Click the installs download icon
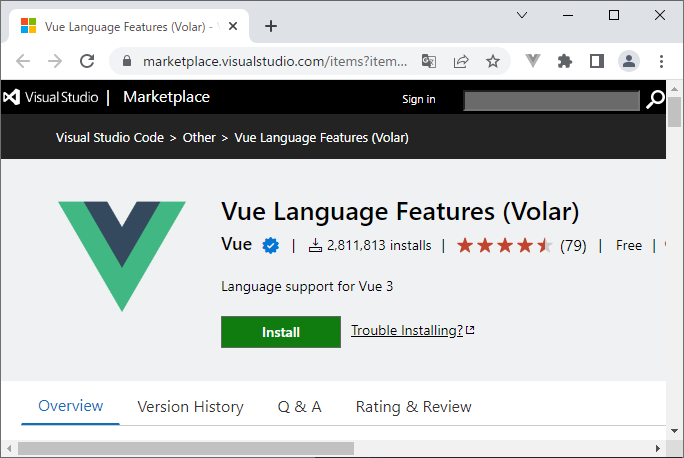Screen dimensions: 684x458 click(315, 246)
